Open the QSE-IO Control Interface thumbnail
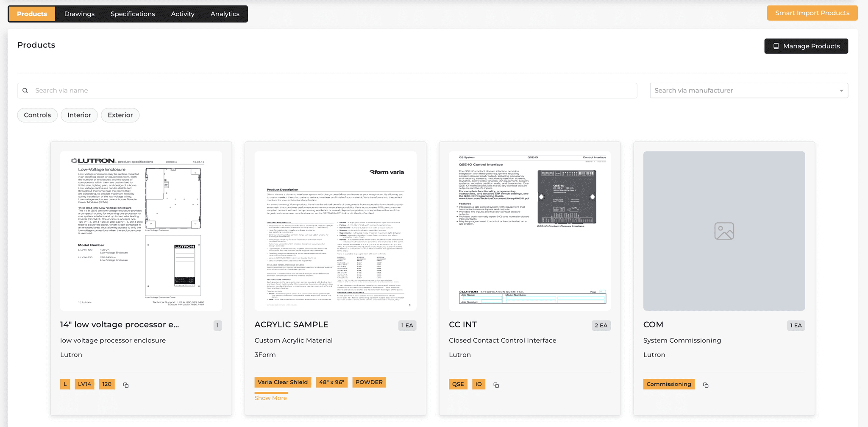 [530, 231]
